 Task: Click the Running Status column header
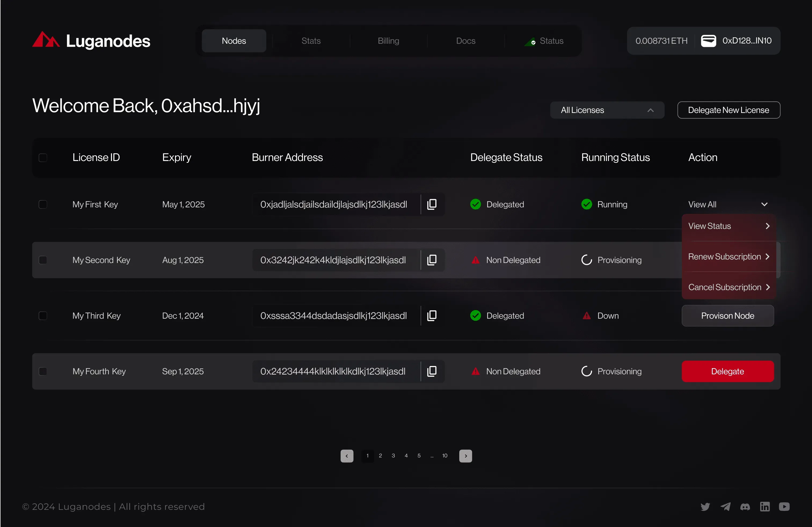click(x=616, y=157)
